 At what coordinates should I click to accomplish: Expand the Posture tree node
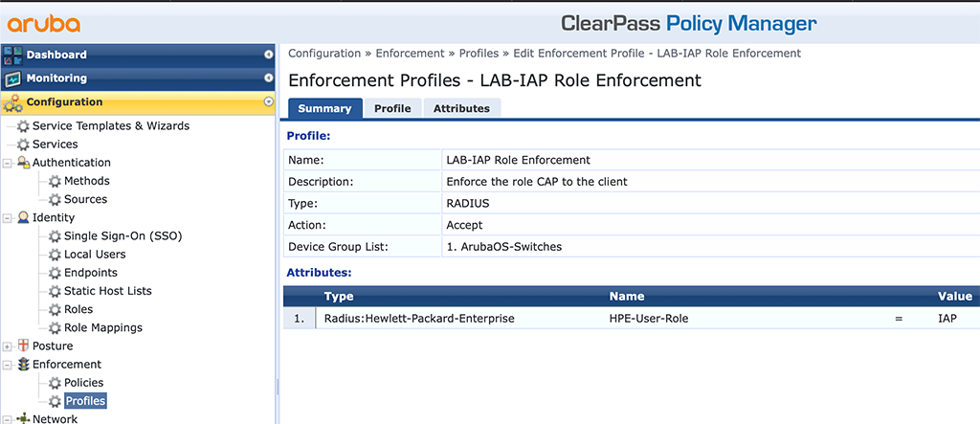[x=7, y=346]
